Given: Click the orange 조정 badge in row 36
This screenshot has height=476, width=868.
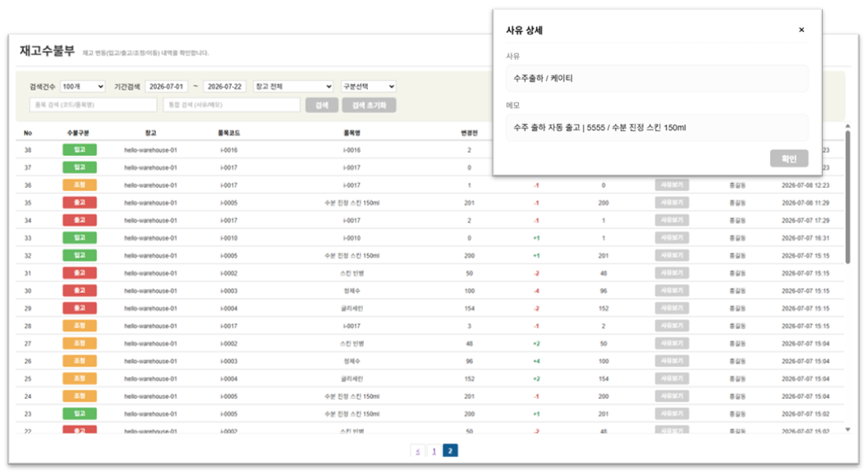Looking at the screenshot, I should (80, 185).
